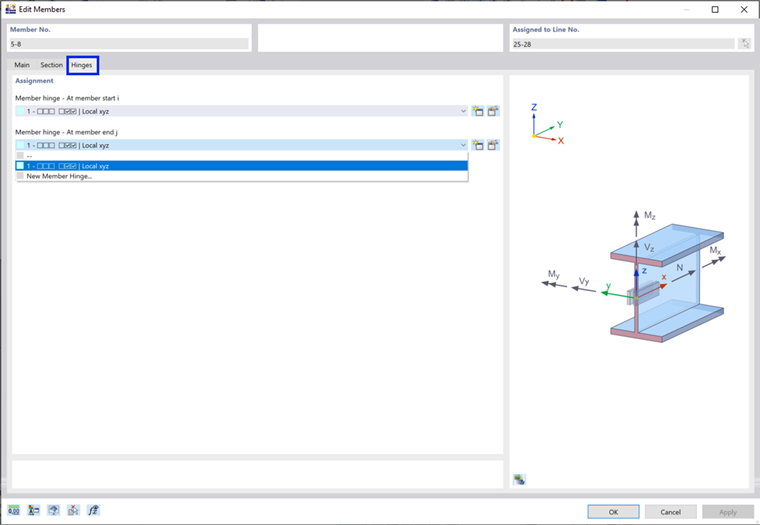This screenshot has width=760, height=525.
Task: Click the Assigned to Line No. field 25-28
Action: (623, 44)
